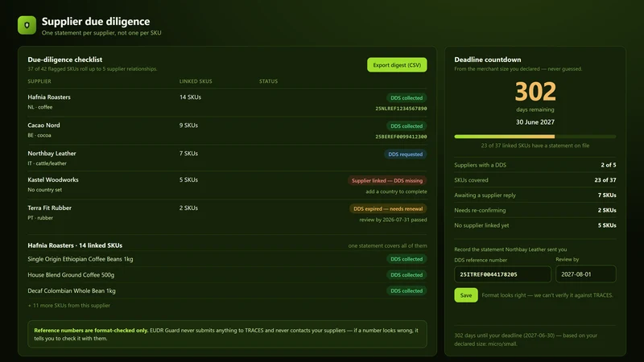Click 'No supplier linked yet' stat row

[x=535, y=225]
